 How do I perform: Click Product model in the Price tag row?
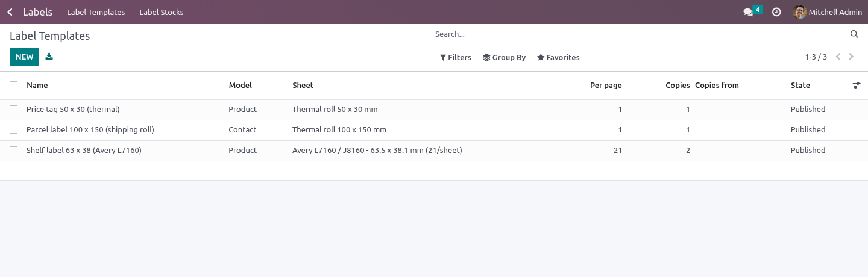pyautogui.click(x=242, y=110)
